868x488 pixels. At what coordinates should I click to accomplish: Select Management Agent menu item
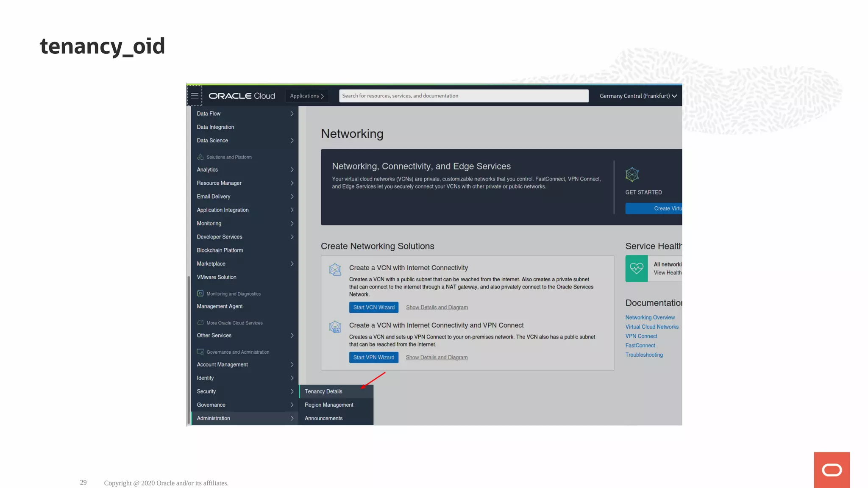pos(245,306)
